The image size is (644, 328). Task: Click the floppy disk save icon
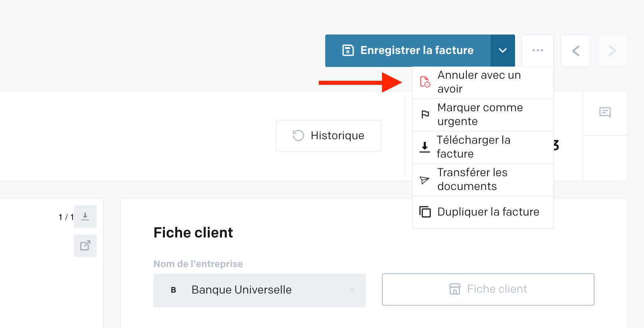[348, 50]
